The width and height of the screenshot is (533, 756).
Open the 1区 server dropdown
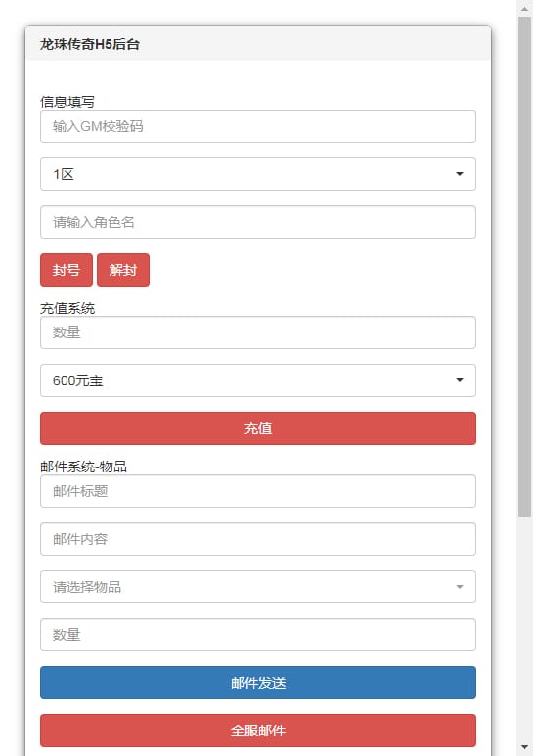[258, 174]
